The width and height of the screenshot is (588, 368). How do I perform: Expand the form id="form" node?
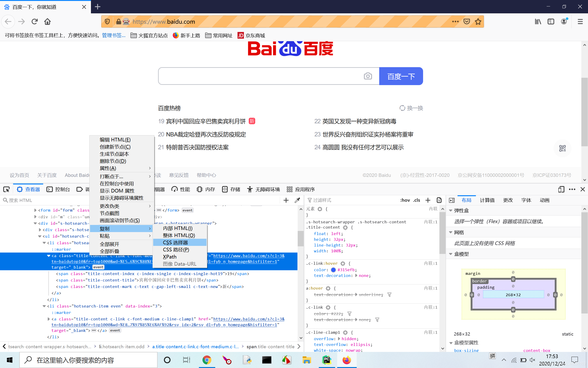(x=35, y=210)
